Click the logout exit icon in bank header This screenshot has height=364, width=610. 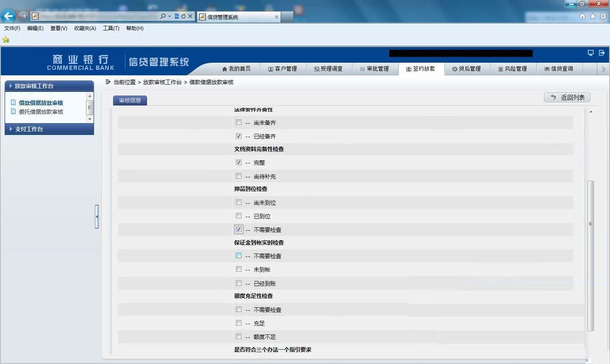[602, 53]
